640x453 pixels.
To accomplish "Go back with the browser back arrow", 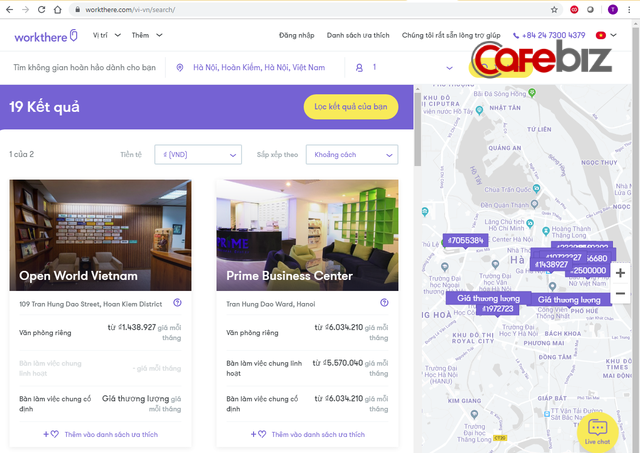I will click(x=9, y=9).
